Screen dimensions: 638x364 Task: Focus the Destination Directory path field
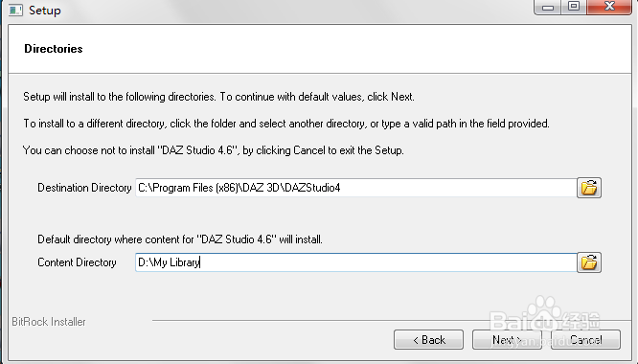356,188
